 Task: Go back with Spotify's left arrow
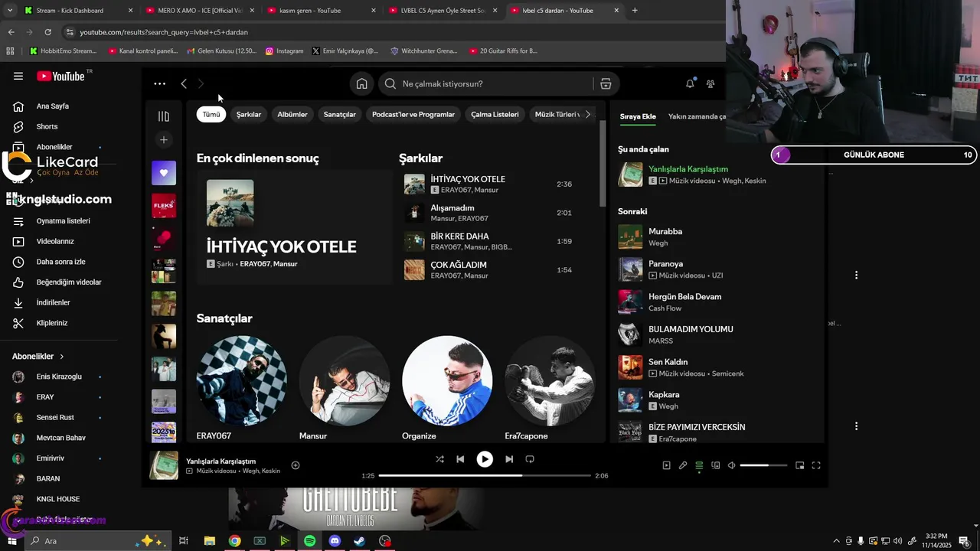[x=184, y=83]
